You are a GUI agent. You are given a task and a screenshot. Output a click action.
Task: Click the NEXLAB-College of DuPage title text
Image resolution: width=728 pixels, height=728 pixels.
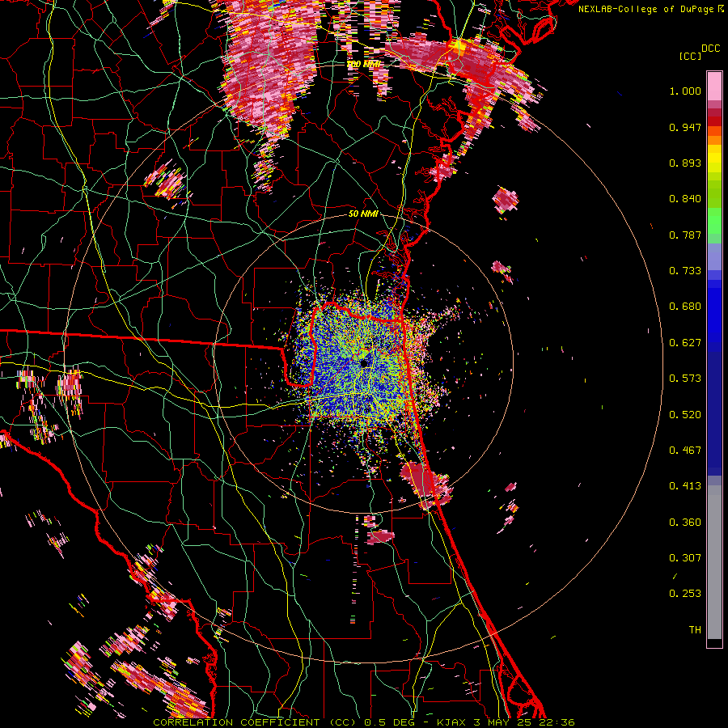click(x=647, y=9)
